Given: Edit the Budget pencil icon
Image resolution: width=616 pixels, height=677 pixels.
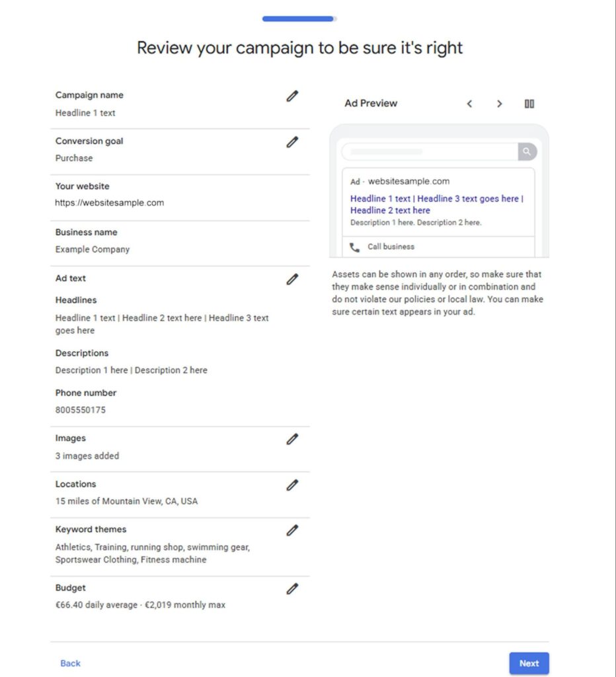Looking at the screenshot, I should 292,589.
